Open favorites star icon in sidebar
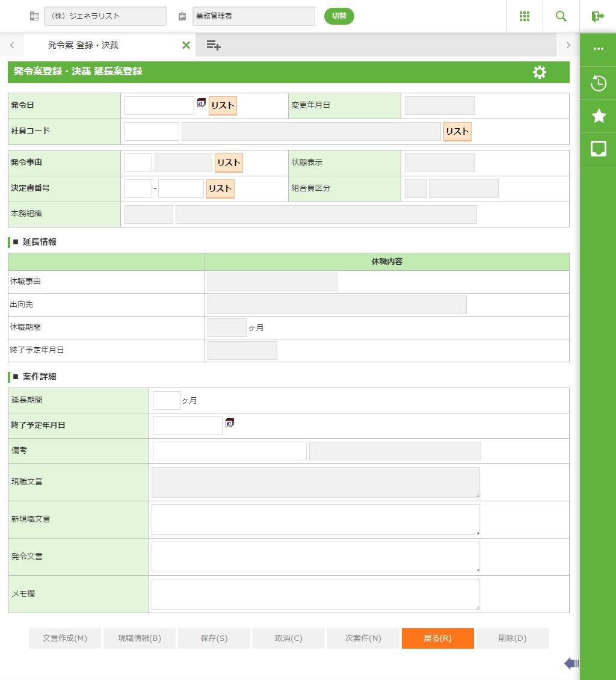The image size is (616, 680). (x=599, y=116)
